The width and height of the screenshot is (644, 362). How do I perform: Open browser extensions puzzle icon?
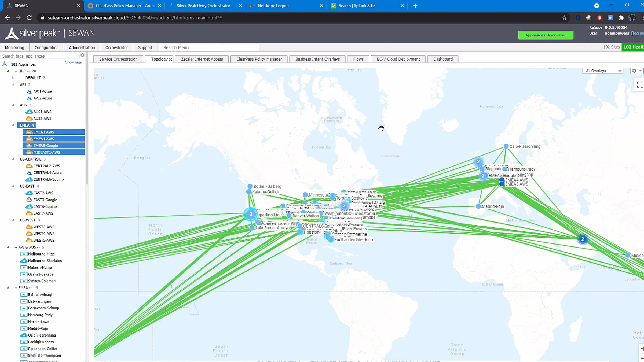pos(621,18)
